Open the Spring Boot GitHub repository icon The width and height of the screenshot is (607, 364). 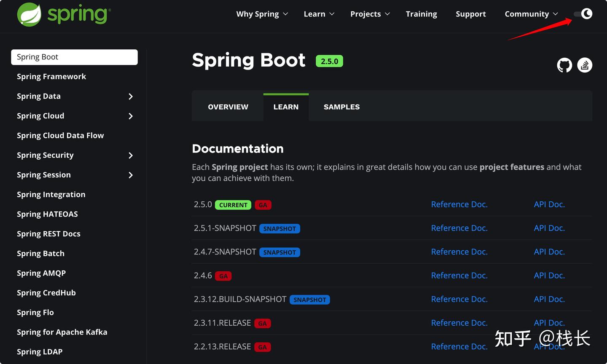tap(564, 65)
